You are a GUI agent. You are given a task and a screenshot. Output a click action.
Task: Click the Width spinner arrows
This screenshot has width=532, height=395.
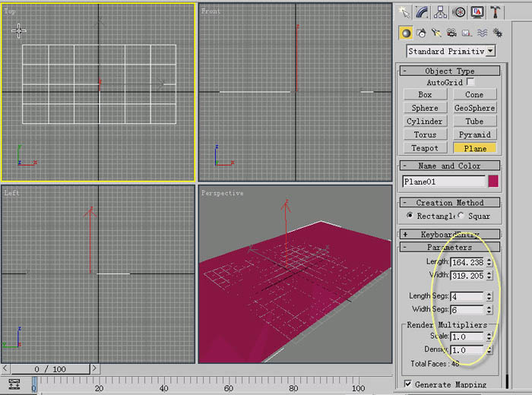(489, 276)
